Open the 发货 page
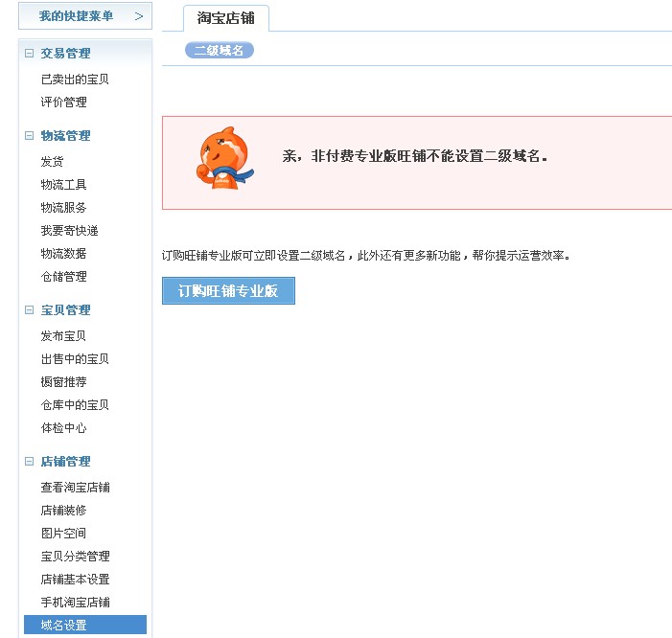The width and height of the screenshot is (672, 638). (x=53, y=162)
